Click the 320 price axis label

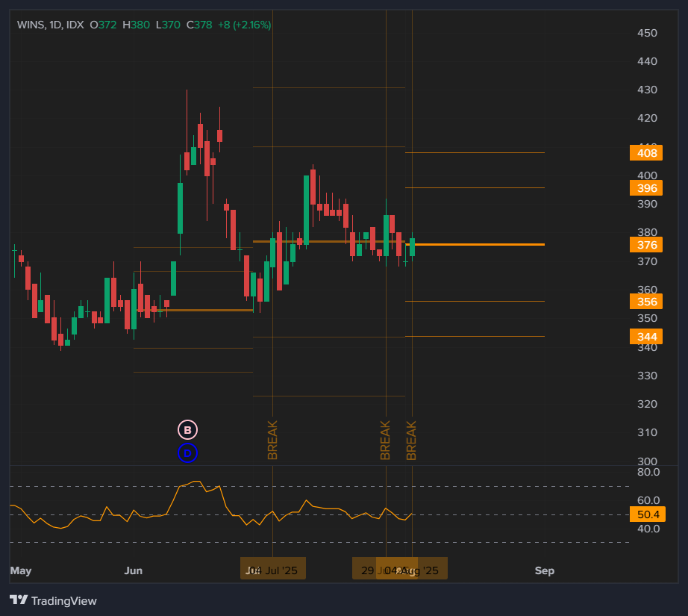pyautogui.click(x=647, y=404)
